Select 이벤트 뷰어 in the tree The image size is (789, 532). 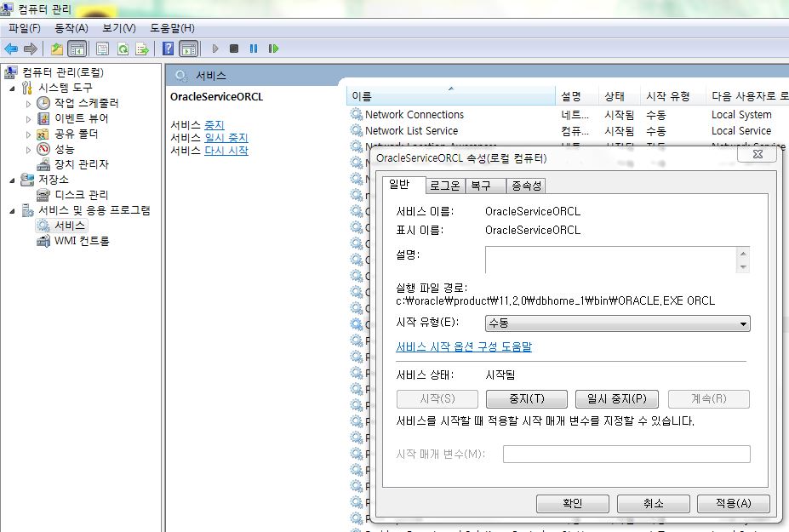82,118
